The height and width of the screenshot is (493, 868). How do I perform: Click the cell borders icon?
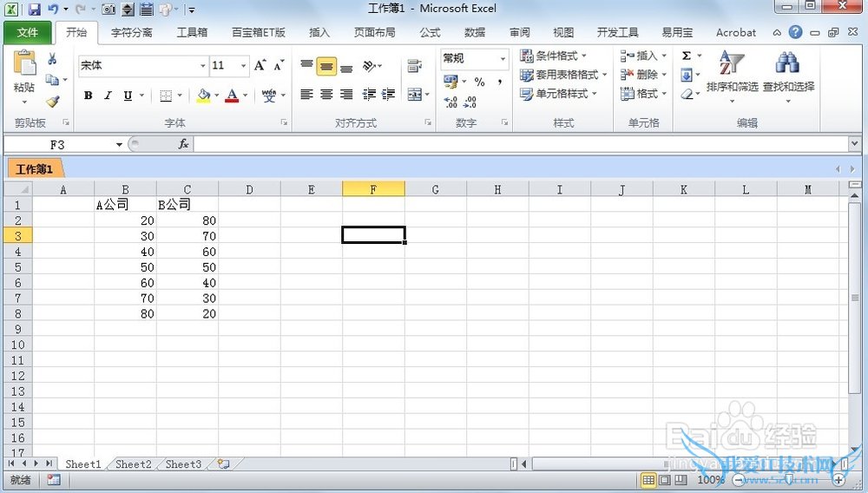tap(166, 95)
